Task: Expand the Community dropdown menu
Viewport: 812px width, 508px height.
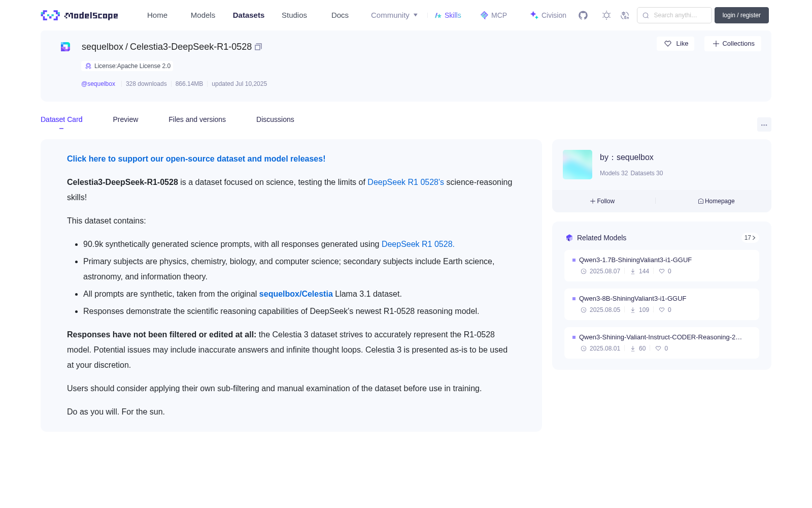Action: point(394,15)
